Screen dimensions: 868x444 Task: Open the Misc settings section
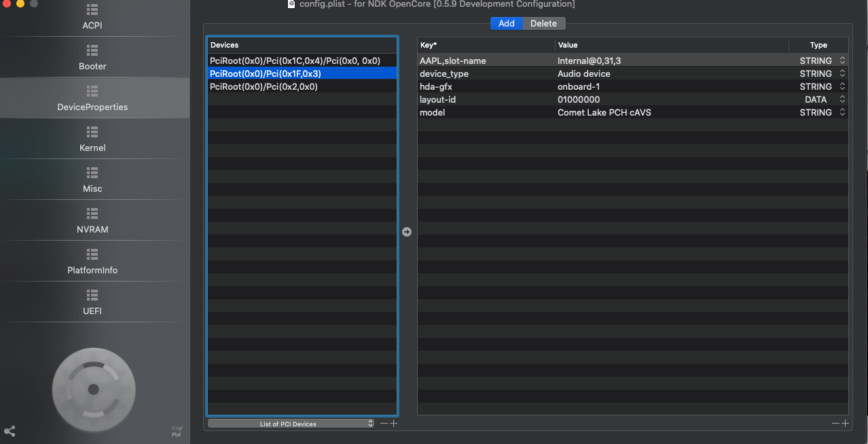point(92,180)
